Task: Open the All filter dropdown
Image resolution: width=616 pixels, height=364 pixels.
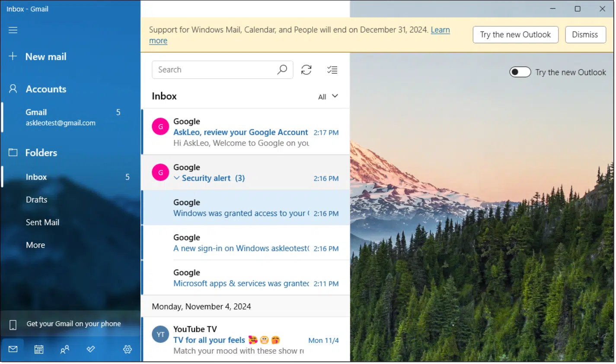Action: coord(328,97)
